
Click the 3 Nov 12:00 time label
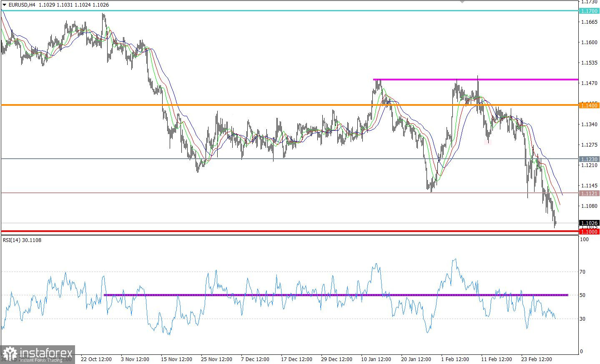click(135, 359)
